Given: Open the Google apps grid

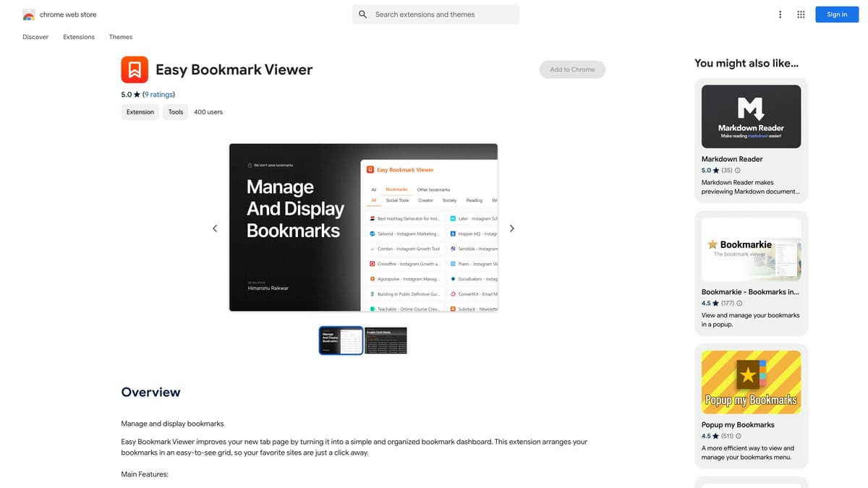Looking at the screenshot, I should [x=801, y=14].
